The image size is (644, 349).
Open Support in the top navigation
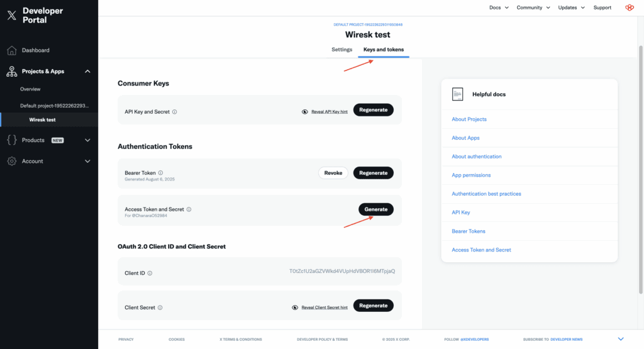(x=602, y=8)
